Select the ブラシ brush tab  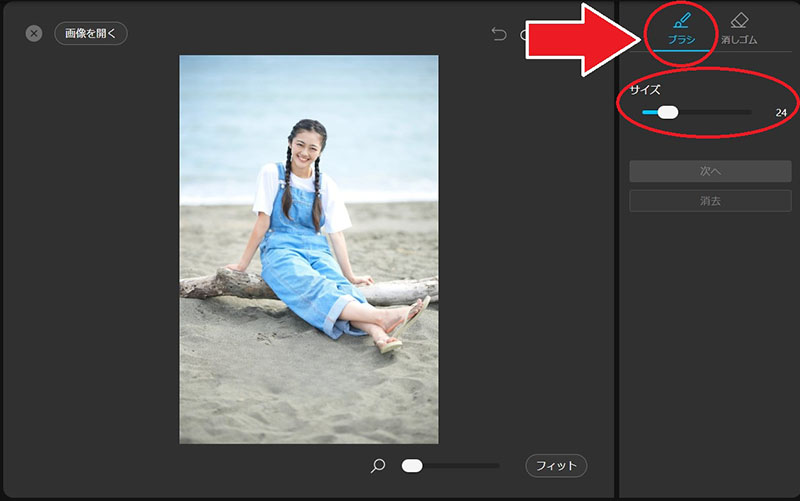[682, 30]
